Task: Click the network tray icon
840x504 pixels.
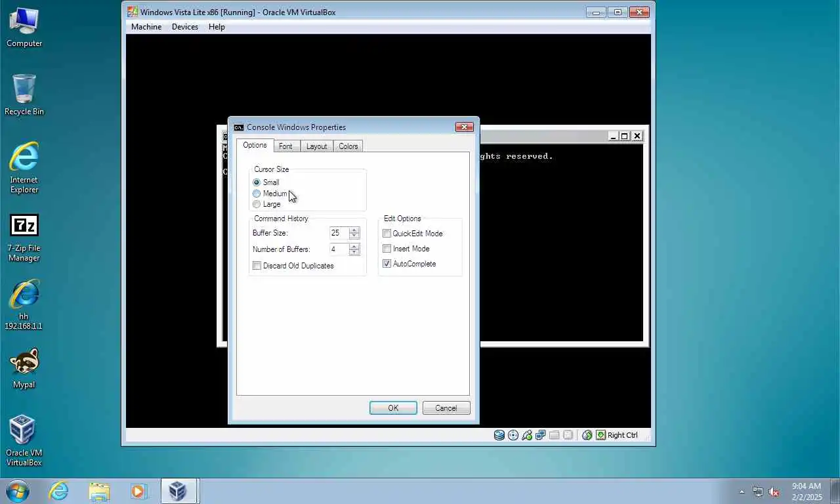Action: 758,492
